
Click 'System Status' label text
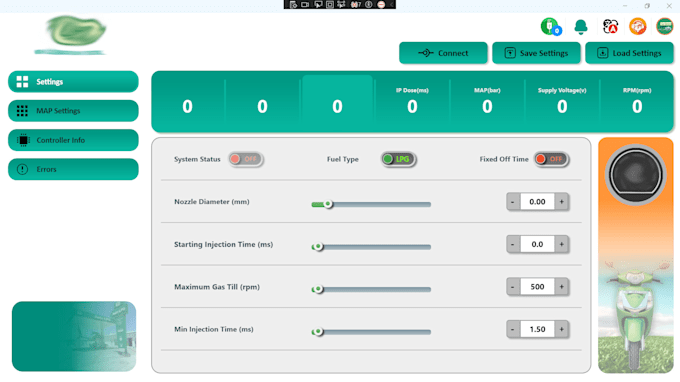point(197,159)
